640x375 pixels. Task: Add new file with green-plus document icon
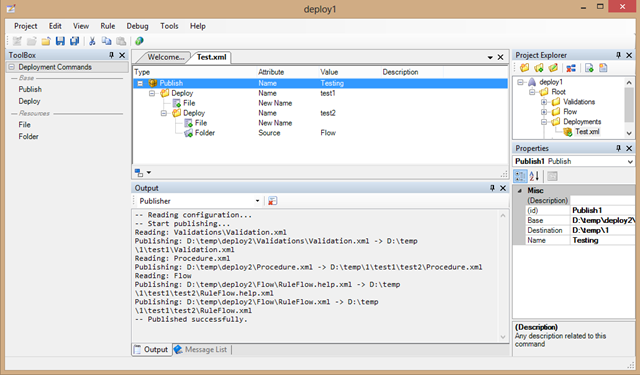589,68
